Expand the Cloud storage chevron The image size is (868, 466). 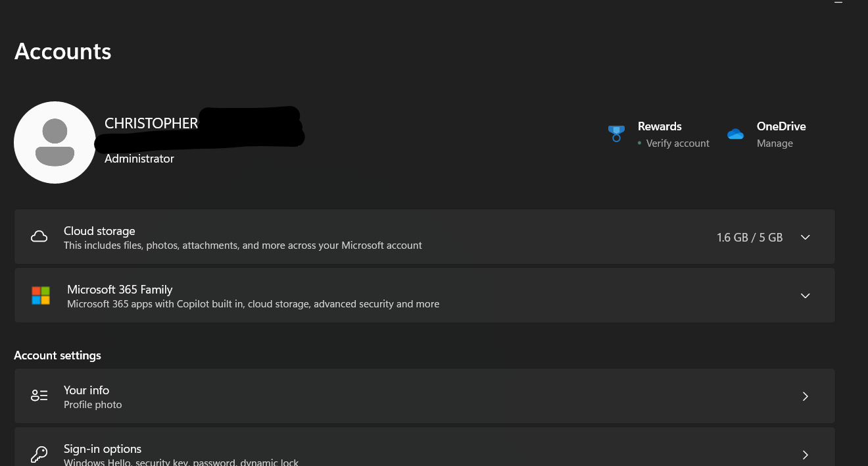(x=805, y=237)
